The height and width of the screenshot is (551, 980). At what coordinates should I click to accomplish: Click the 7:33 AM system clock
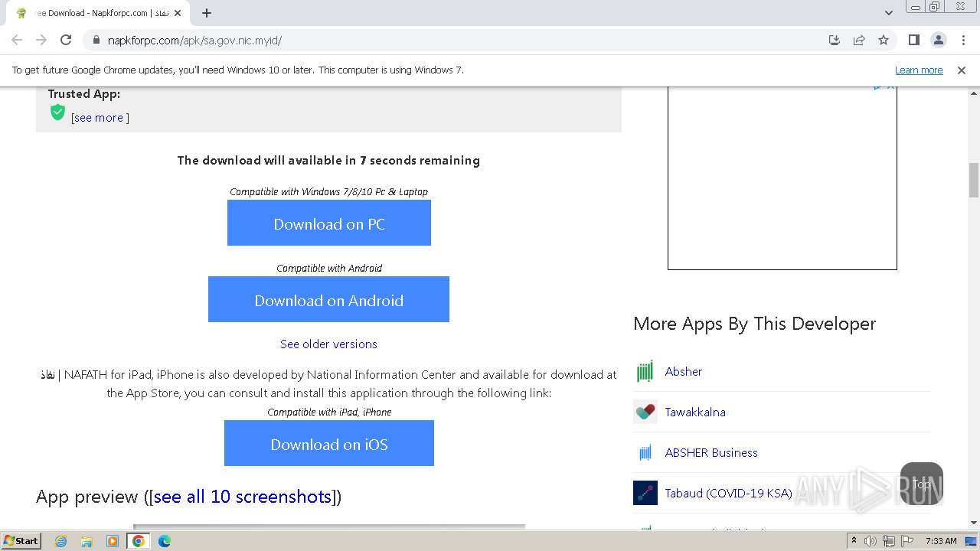coord(941,541)
